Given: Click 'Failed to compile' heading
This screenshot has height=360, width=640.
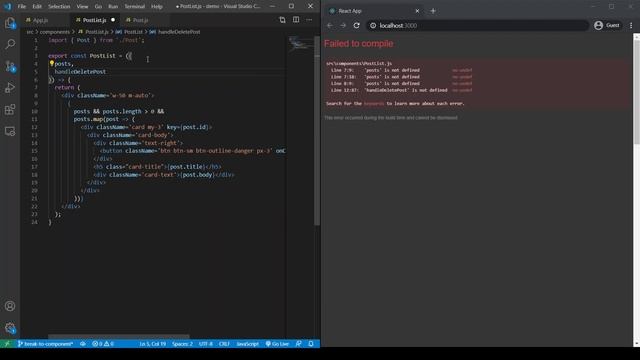Looking at the screenshot, I should tap(358, 43).
